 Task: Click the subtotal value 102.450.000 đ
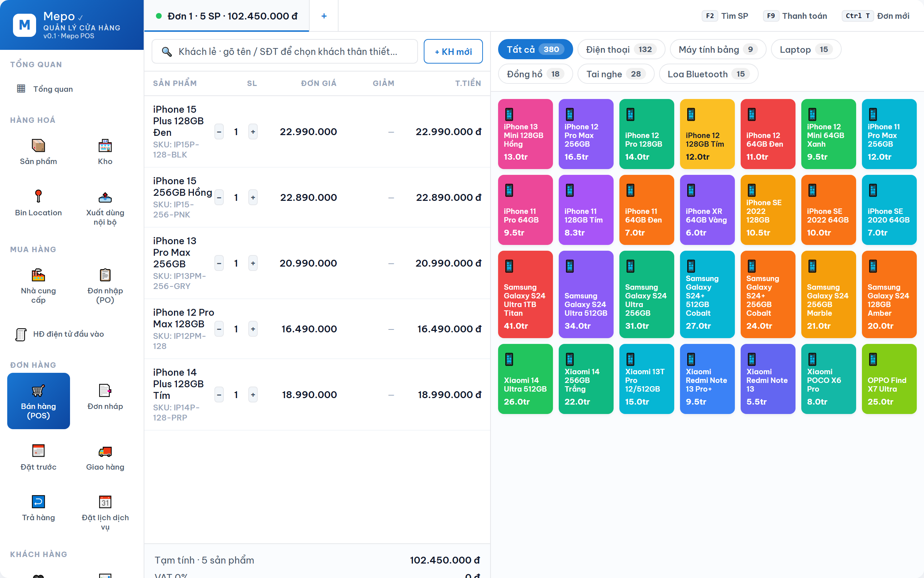tap(445, 560)
